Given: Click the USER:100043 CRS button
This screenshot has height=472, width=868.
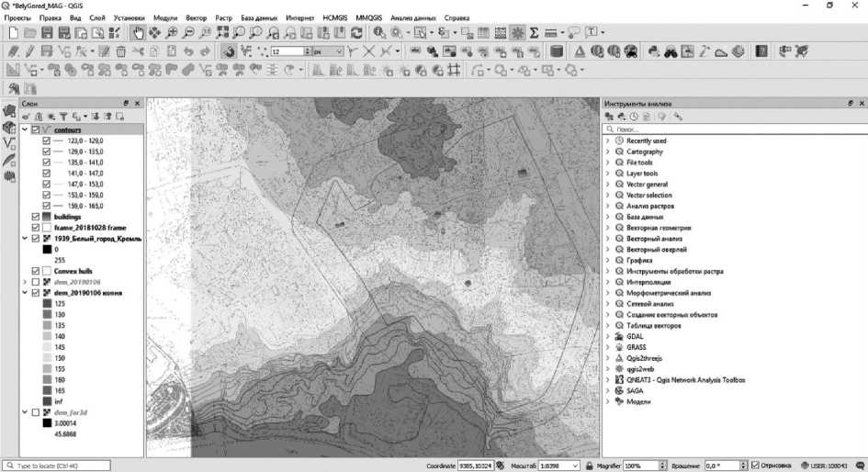Looking at the screenshot, I should (824, 466).
